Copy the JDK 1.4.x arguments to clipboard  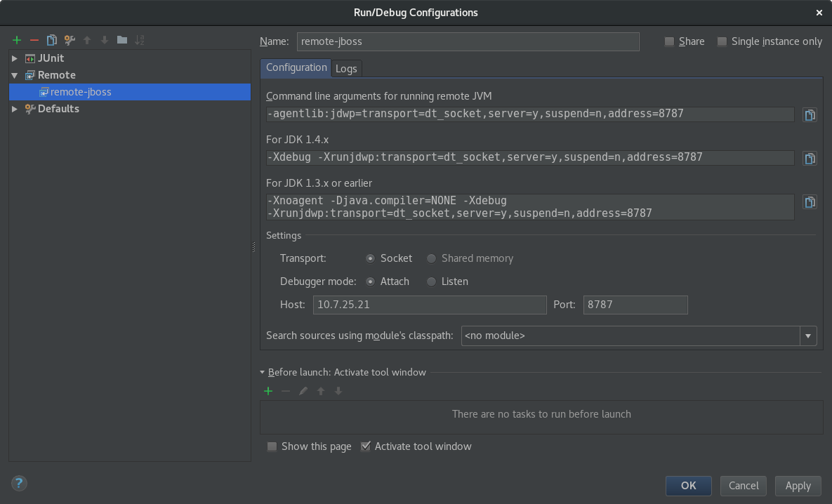810,158
